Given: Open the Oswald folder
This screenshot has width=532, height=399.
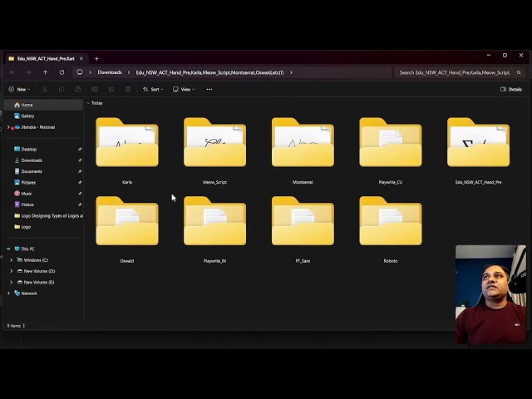Looking at the screenshot, I should click(127, 221).
